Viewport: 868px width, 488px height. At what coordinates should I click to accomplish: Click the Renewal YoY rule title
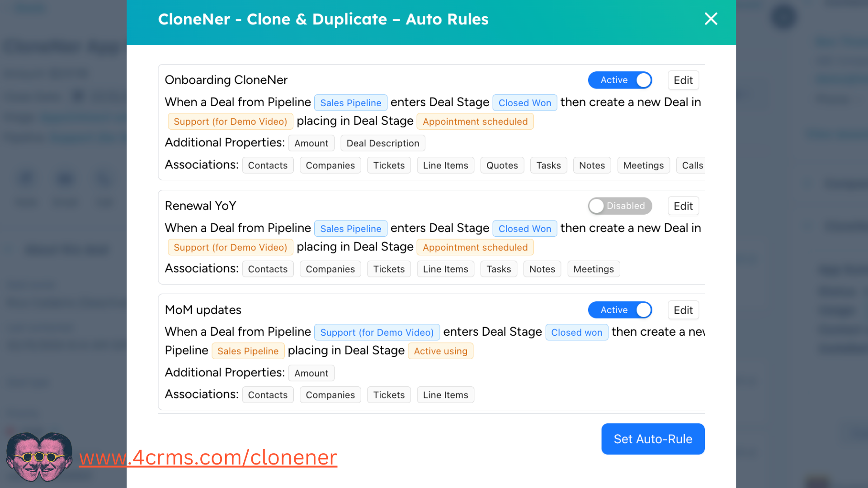[x=200, y=206]
